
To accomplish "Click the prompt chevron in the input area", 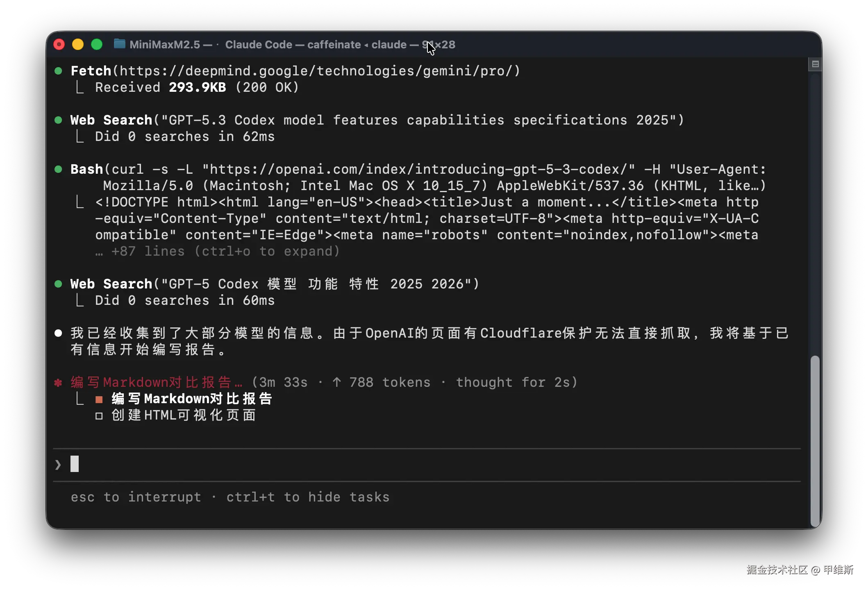I will click(x=58, y=465).
